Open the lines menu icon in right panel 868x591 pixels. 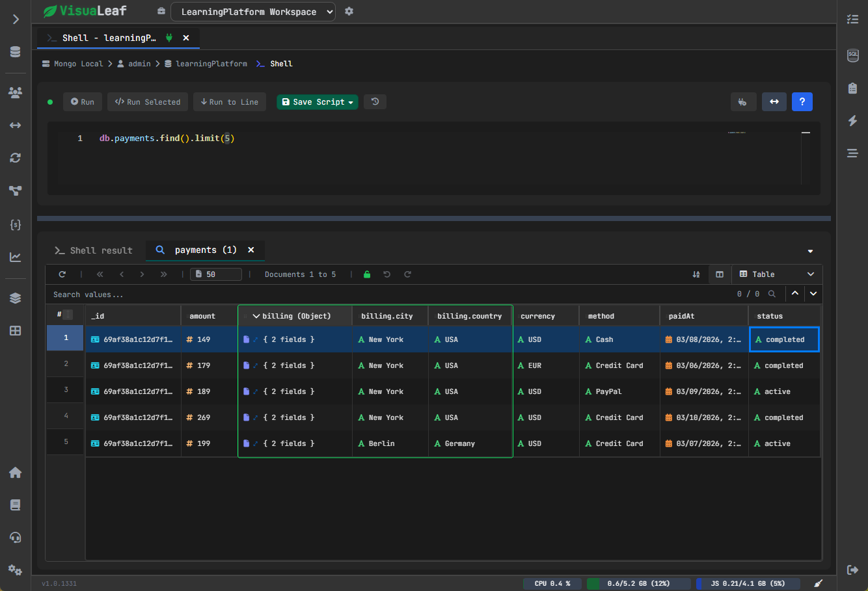(852, 153)
